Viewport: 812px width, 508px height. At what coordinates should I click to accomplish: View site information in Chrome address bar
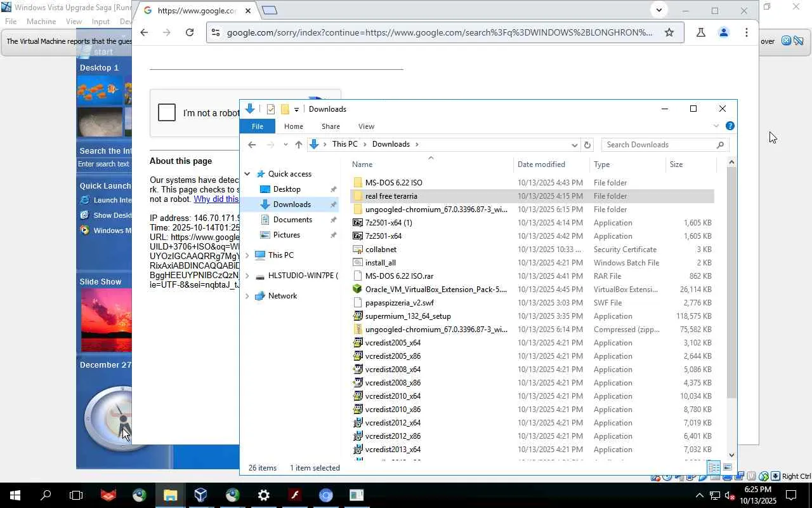(x=216, y=32)
